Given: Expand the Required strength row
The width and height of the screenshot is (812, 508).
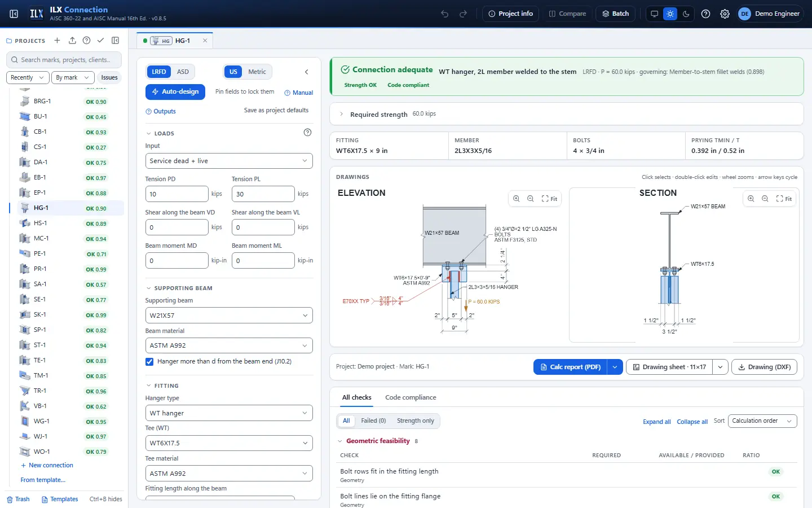Looking at the screenshot, I should click(566, 114).
